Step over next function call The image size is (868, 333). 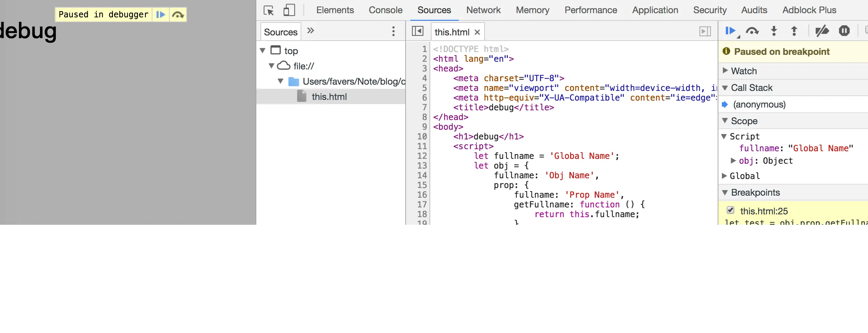pos(752,31)
